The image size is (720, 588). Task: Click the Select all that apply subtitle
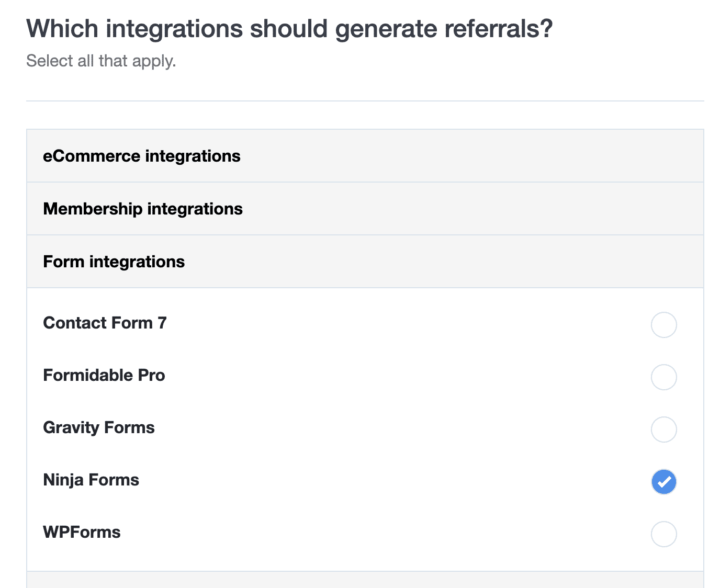(101, 61)
